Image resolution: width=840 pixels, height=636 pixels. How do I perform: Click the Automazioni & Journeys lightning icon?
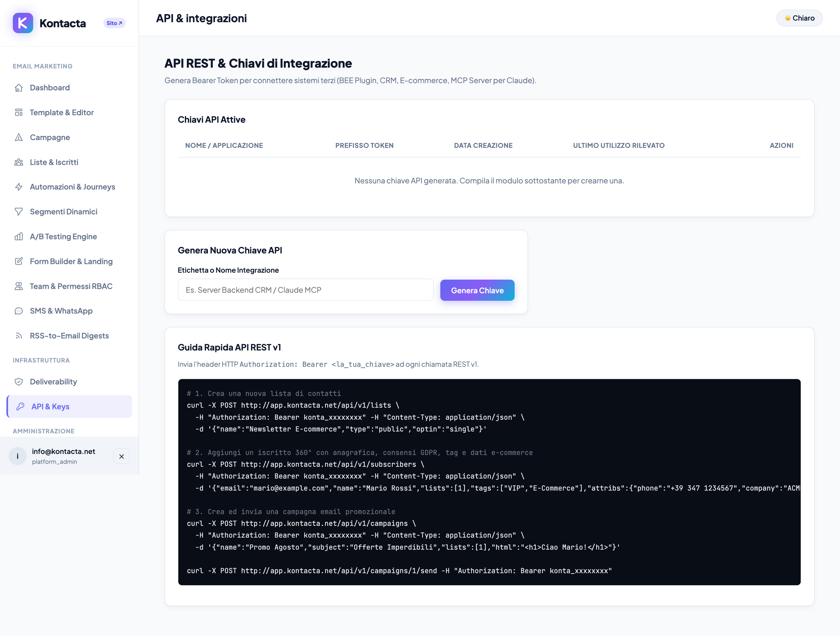point(19,187)
